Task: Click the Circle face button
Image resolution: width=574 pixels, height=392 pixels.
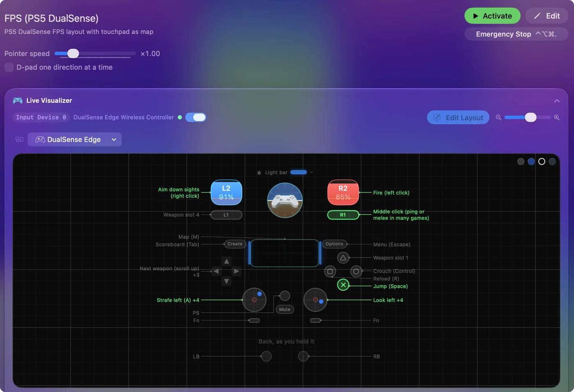Action: [356, 271]
